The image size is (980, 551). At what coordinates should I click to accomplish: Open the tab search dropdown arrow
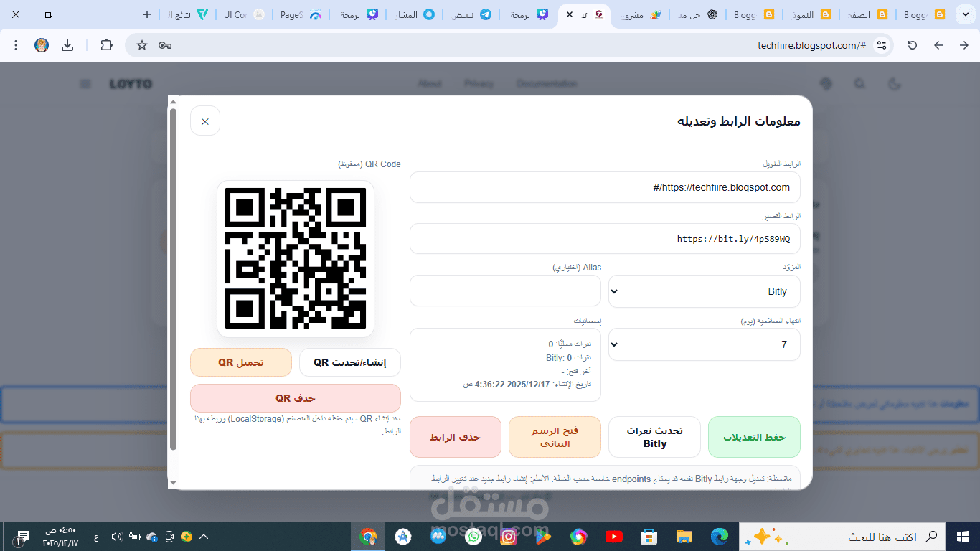point(965,14)
